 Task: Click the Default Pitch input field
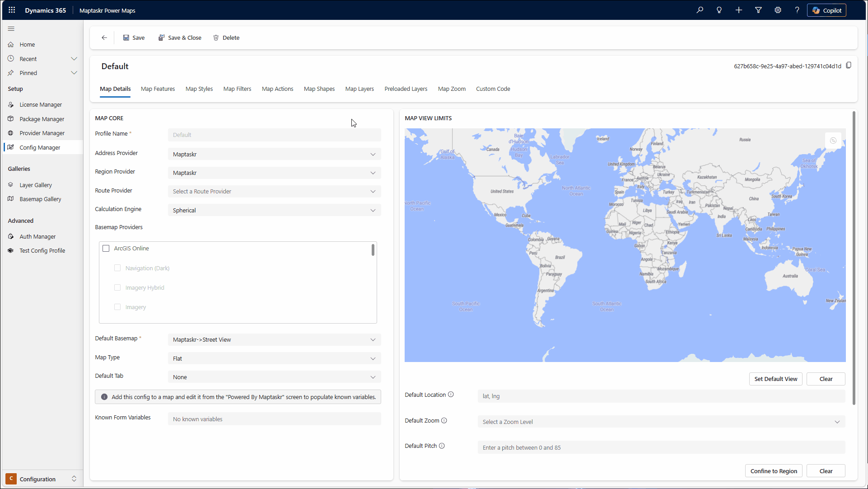tap(661, 447)
